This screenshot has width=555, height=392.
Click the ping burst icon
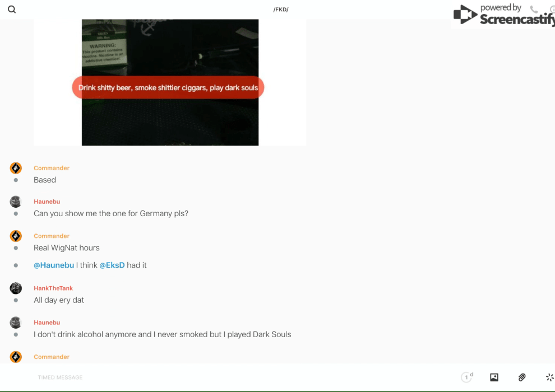(549, 377)
